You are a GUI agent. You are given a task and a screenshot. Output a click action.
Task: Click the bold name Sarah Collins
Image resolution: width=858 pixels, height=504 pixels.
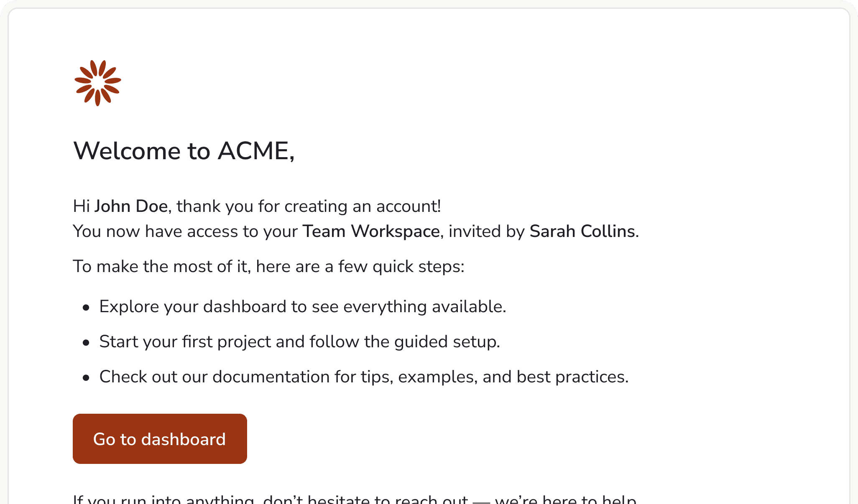click(582, 232)
